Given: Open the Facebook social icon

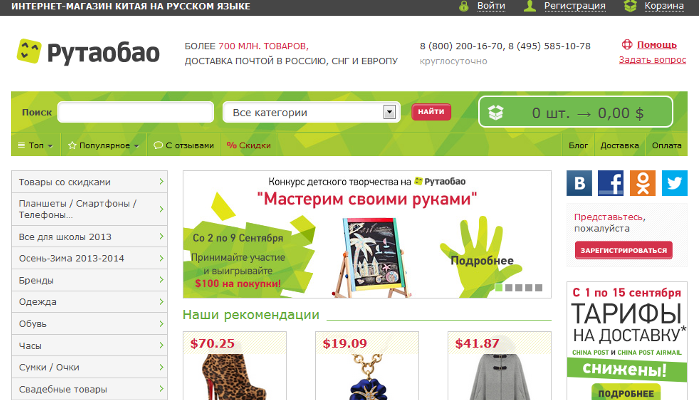Looking at the screenshot, I should [611, 183].
